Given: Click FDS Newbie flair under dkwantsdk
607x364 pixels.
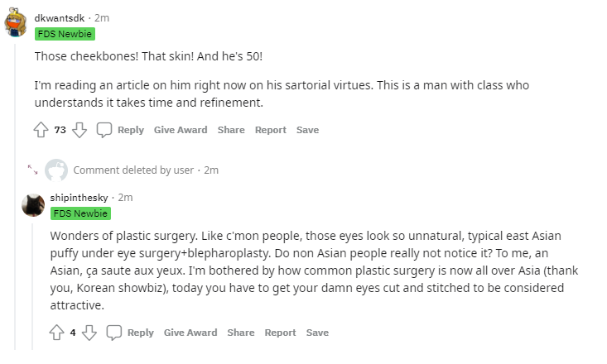Looking at the screenshot, I should point(65,34).
